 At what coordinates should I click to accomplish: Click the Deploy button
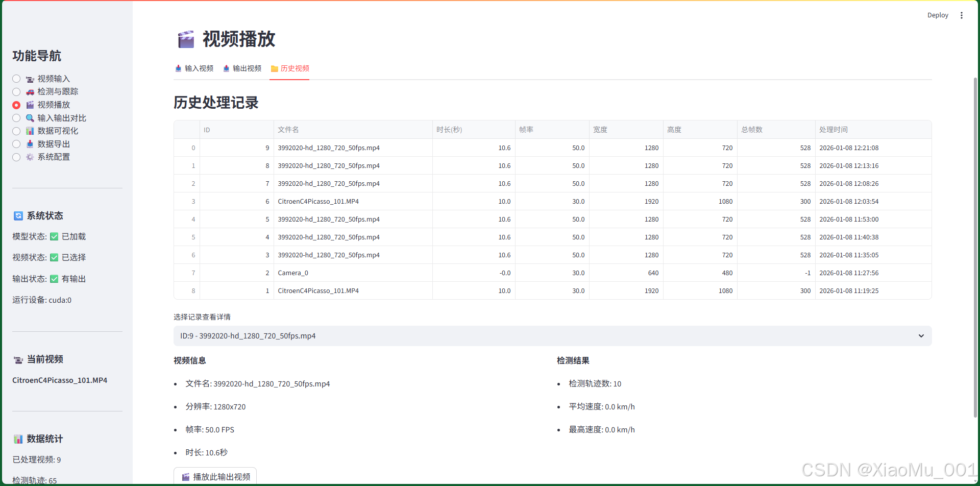(938, 15)
